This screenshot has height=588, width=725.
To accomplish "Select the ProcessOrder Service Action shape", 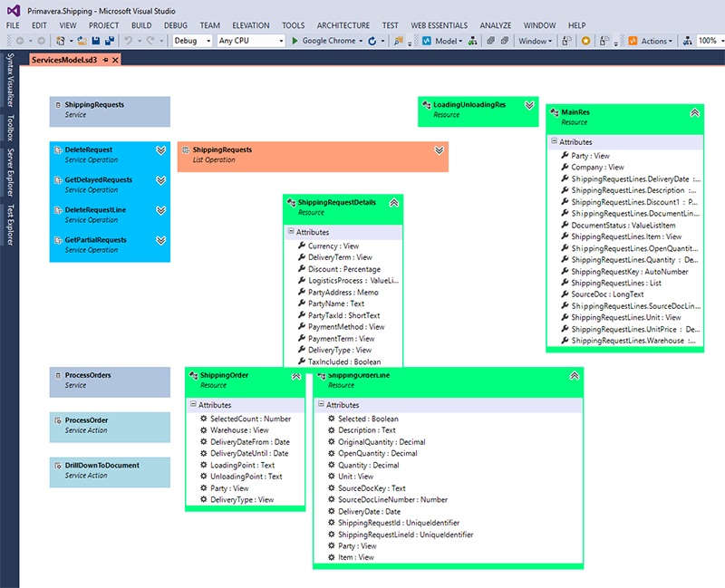I will 110,427.
